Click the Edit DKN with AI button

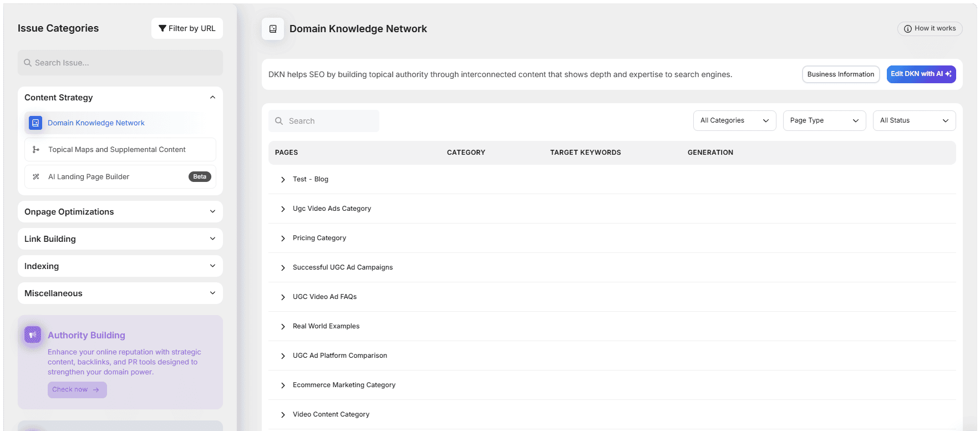(x=921, y=74)
